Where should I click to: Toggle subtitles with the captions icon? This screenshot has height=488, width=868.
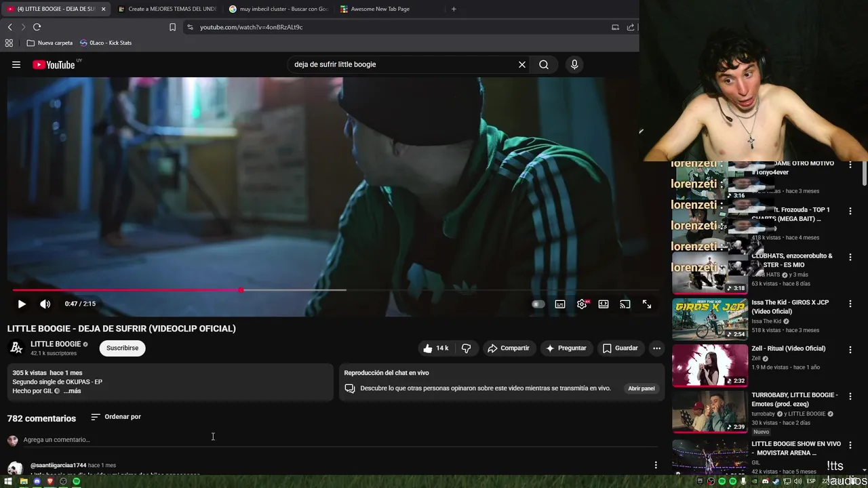[560, 304]
